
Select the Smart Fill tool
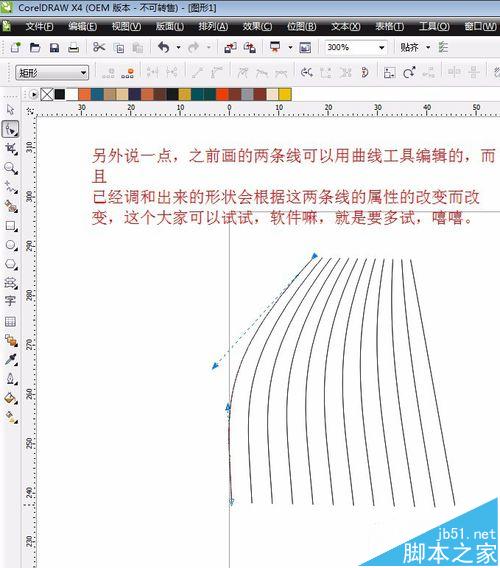10,206
